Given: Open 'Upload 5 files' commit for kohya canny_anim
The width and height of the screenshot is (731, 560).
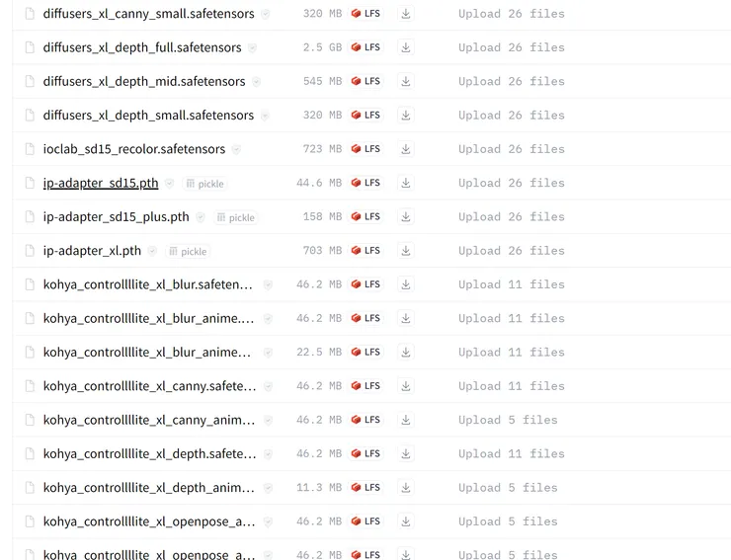Looking at the screenshot, I should tap(508, 420).
